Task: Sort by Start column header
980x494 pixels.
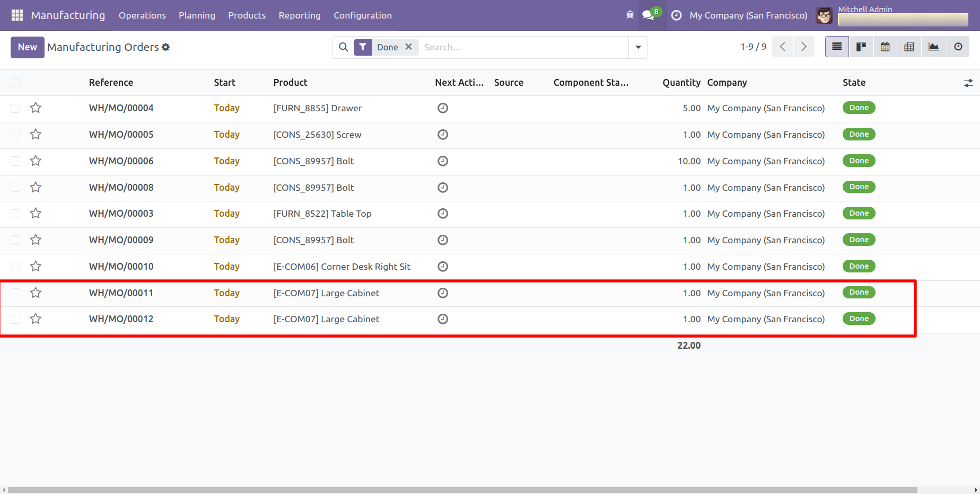Action: coord(225,83)
